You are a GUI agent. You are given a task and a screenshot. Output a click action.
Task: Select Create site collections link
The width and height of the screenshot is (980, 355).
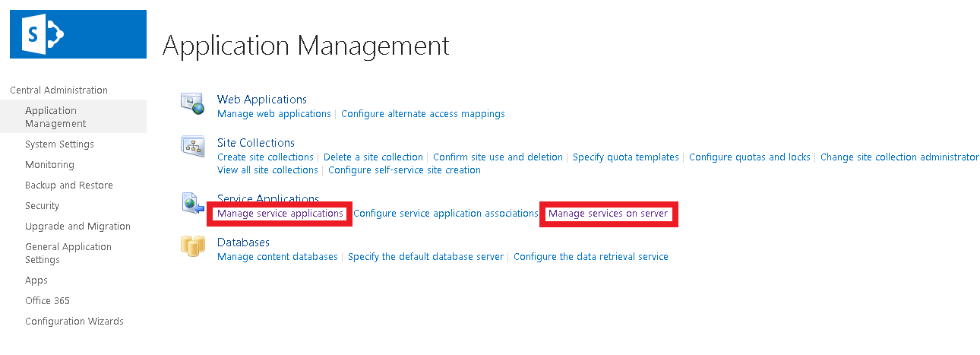point(265,157)
